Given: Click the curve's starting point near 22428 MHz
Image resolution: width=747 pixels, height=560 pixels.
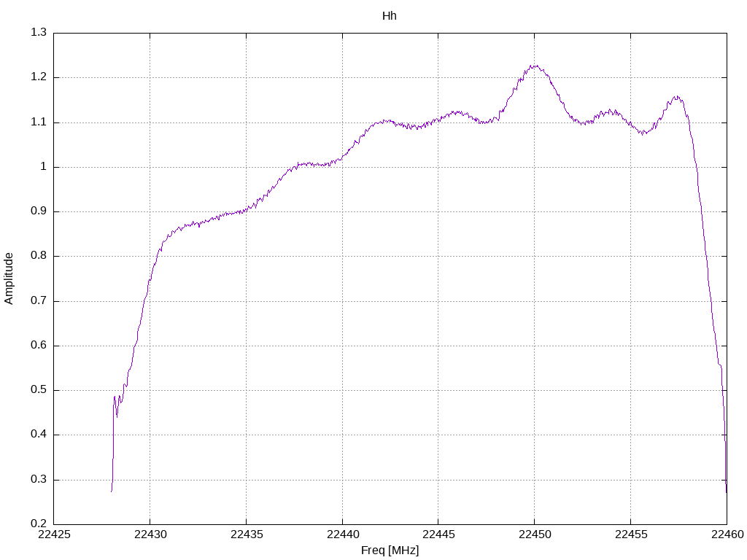Looking at the screenshot, I should [112, 491].
